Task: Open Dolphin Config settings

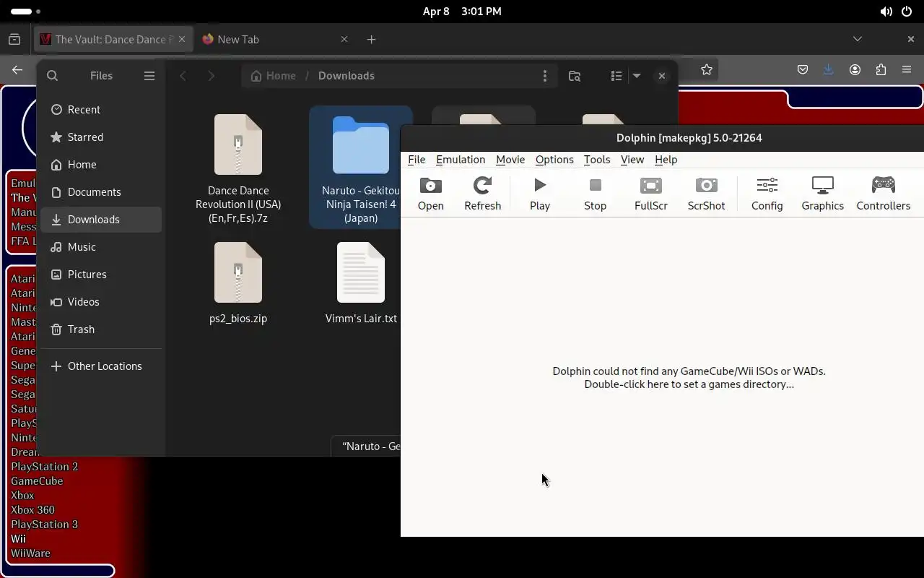Action: [767, 194]
